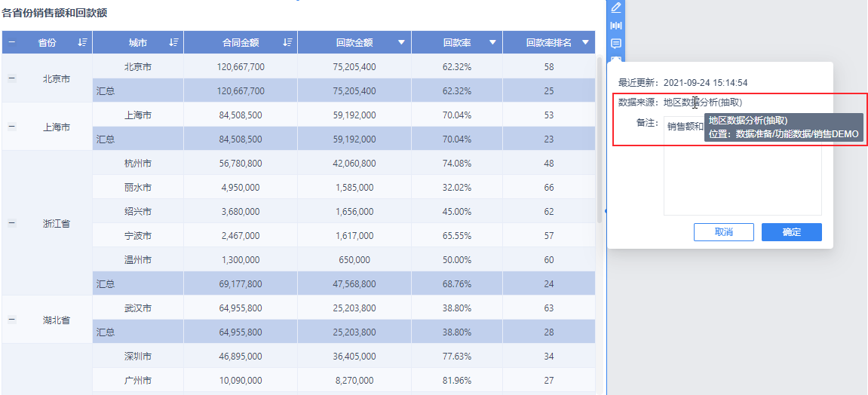Collapse the 湖北省 province group
This screenshot has height=395, width=868.
(12, 319)
